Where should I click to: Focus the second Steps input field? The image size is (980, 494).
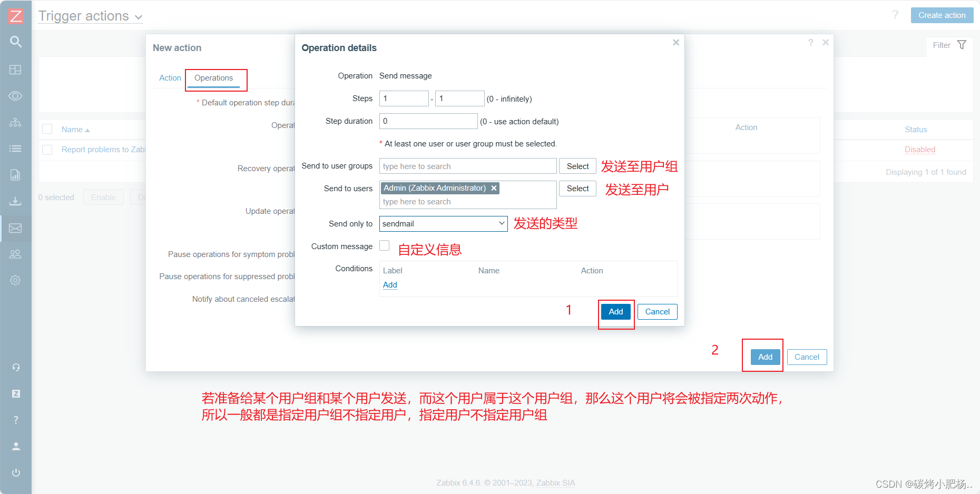pyautogui.click(x=459, y=98)
